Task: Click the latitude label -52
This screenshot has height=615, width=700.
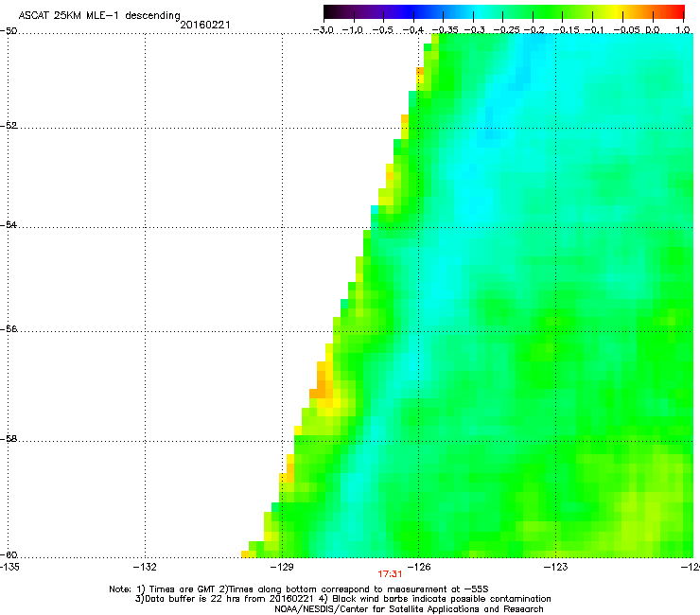Action: click(x=9, y=126)
